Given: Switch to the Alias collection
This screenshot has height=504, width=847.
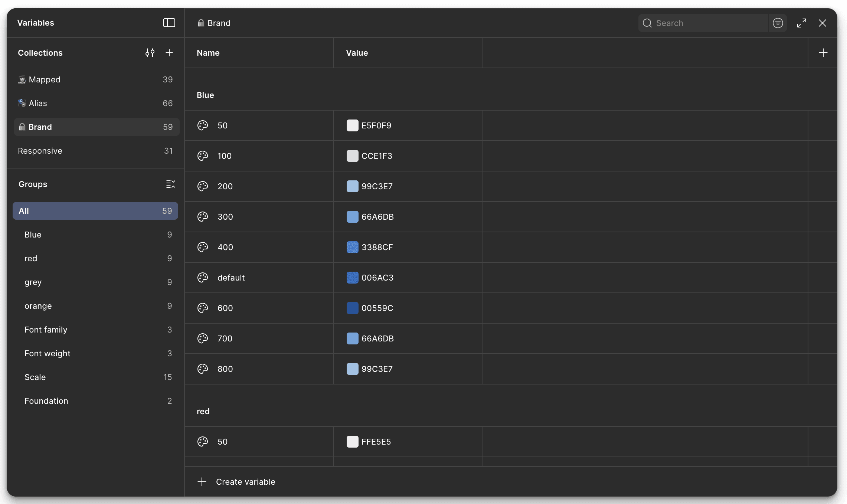Looking at the screenshot, I should click(38, 103).
